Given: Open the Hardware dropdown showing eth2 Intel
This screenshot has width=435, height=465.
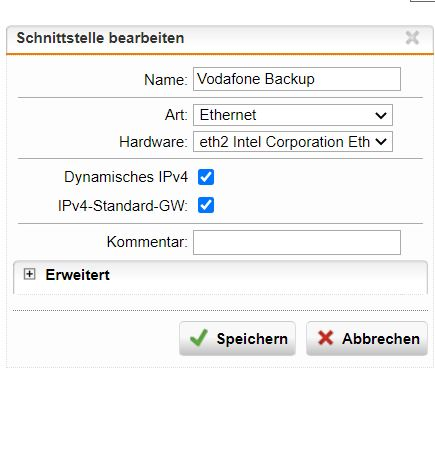Looking at the screenshot, I should pyautogui.click(x=293, y=142).
